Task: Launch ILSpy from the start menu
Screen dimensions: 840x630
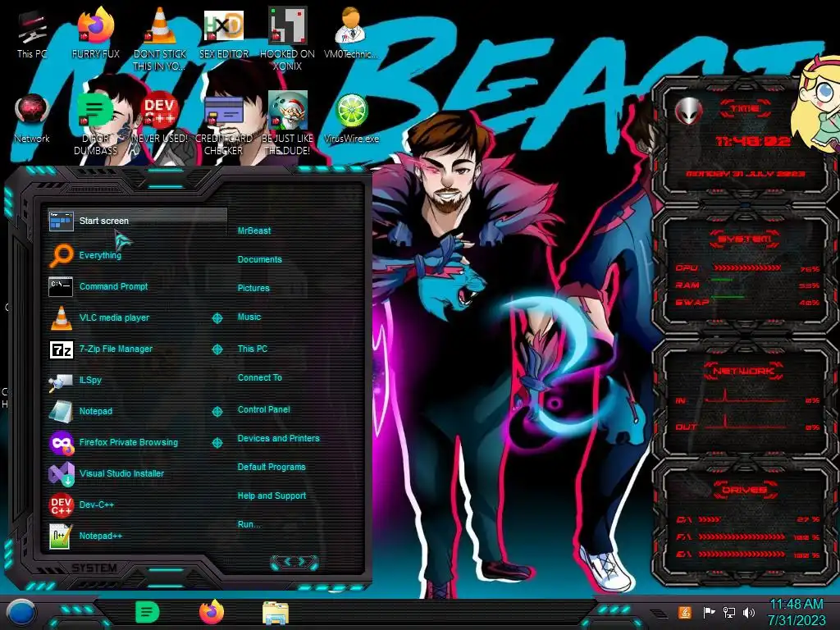Action: 90,380
